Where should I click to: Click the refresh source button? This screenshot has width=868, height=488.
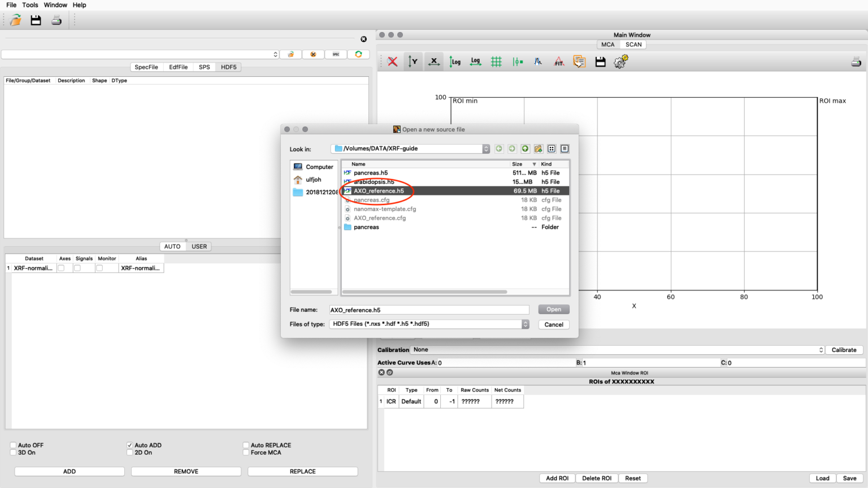point(358,54)
